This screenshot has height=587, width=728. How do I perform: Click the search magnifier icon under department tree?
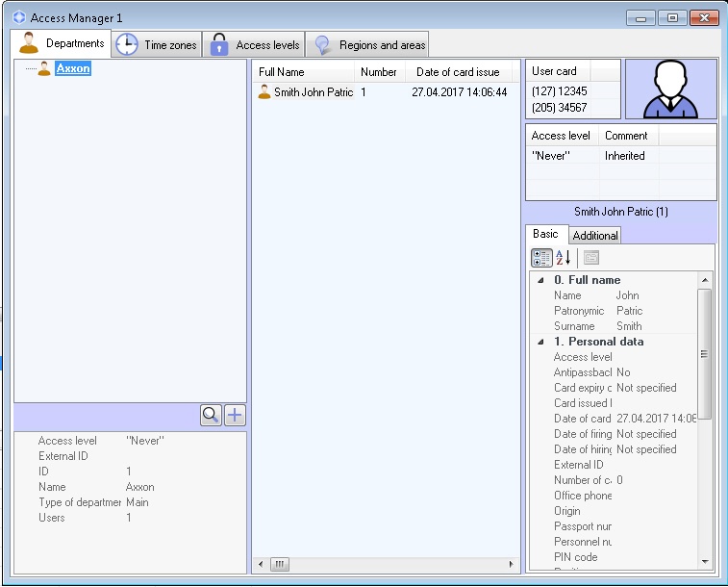point(211,416)
